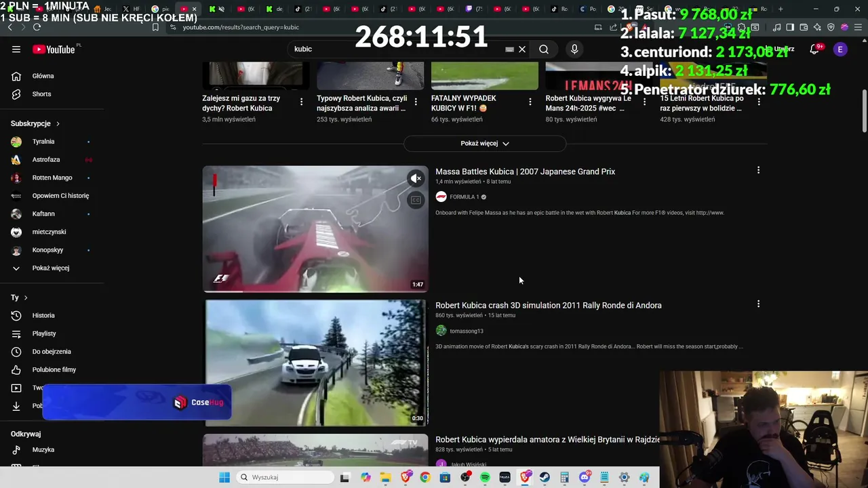Image resolution: width=868 pixels, height=488 pixels.
Task: Switch to the 'pic' Google tab
Action: (160, 9)
